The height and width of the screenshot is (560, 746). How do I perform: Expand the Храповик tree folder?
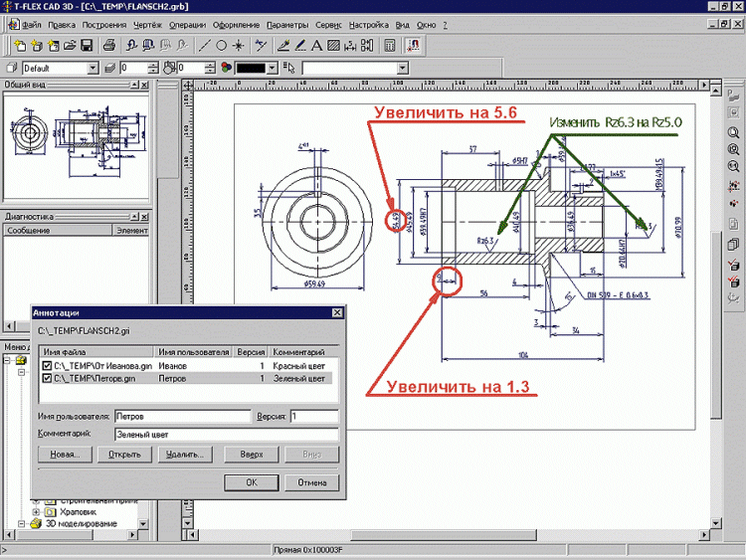pyautogui.click(x=36, y=512)
